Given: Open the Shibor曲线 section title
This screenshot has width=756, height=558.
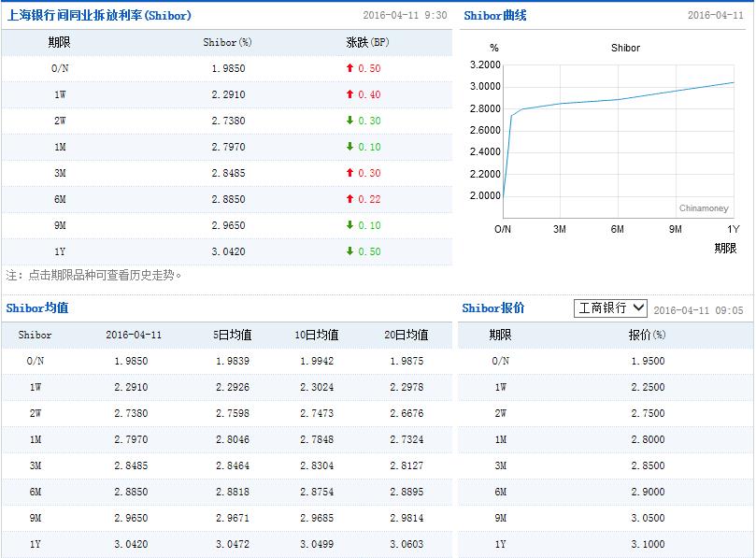Looking at the screenshot, I should (494, 15).
